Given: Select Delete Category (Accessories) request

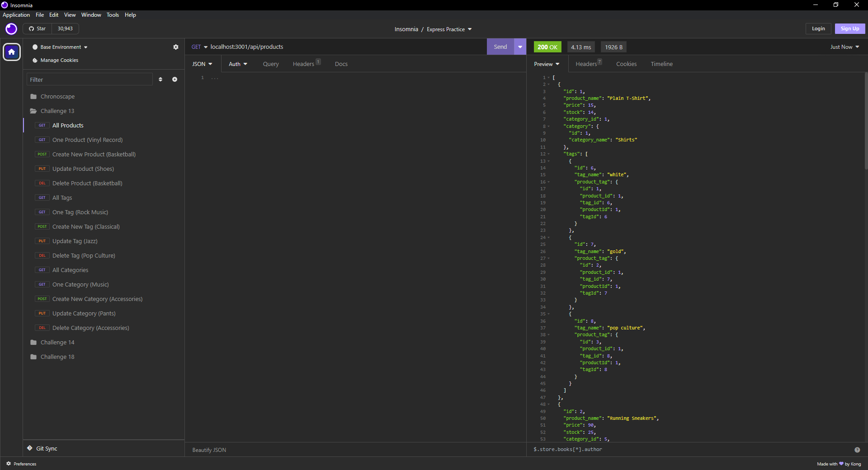Looking at the screenshot, I should pos(104,328).
